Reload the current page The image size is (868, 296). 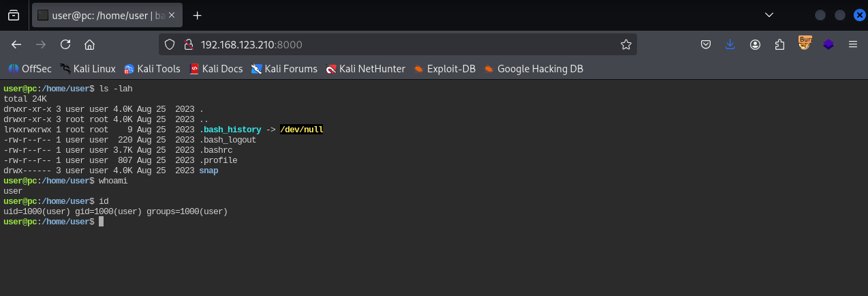(65, 44)
